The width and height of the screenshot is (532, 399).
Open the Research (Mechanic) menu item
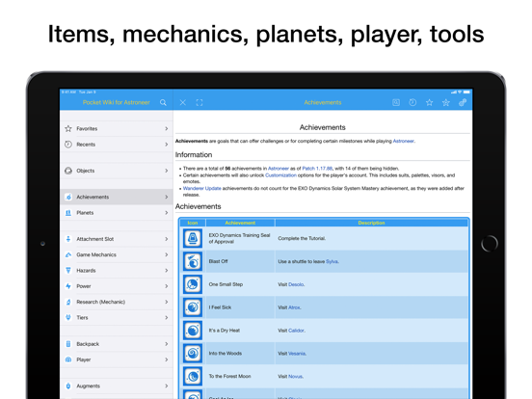pos(117,302)
